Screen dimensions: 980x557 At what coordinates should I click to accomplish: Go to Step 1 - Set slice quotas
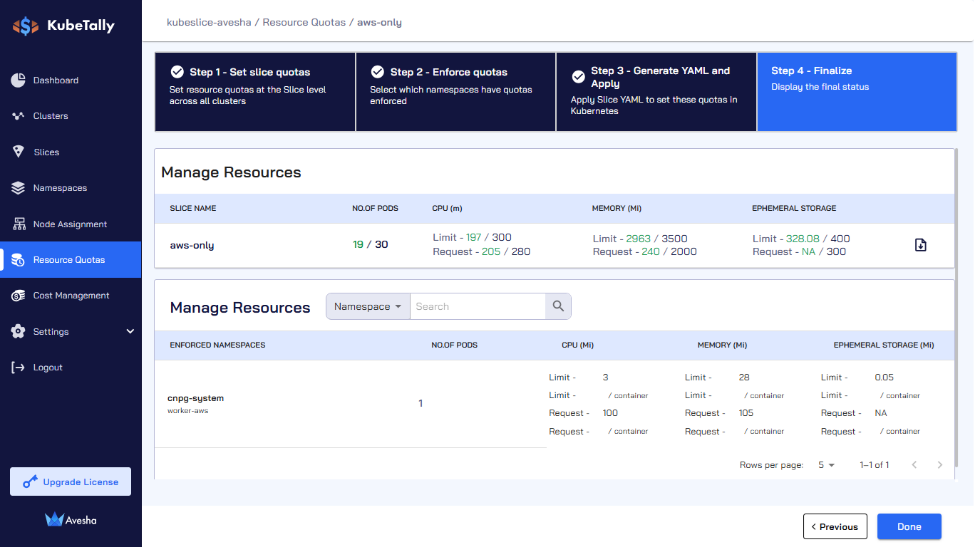[x=255, y=92]
